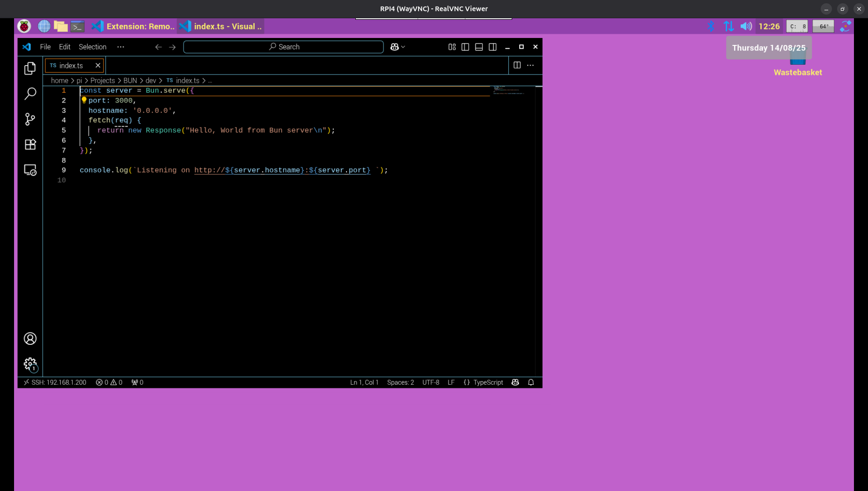868x491 pixels.
Task: Click 'Ln 1, Col 1' in status bar
Action: [x=364, y=382]
